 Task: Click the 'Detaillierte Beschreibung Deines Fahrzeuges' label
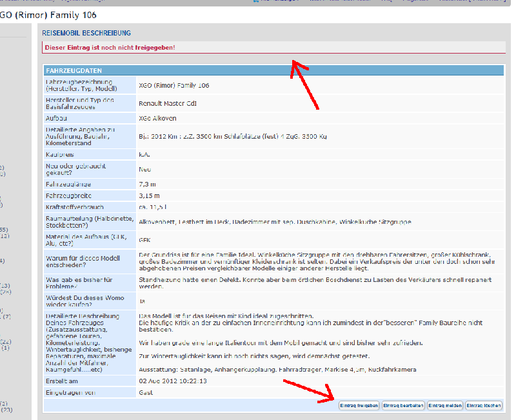point(89,343)
